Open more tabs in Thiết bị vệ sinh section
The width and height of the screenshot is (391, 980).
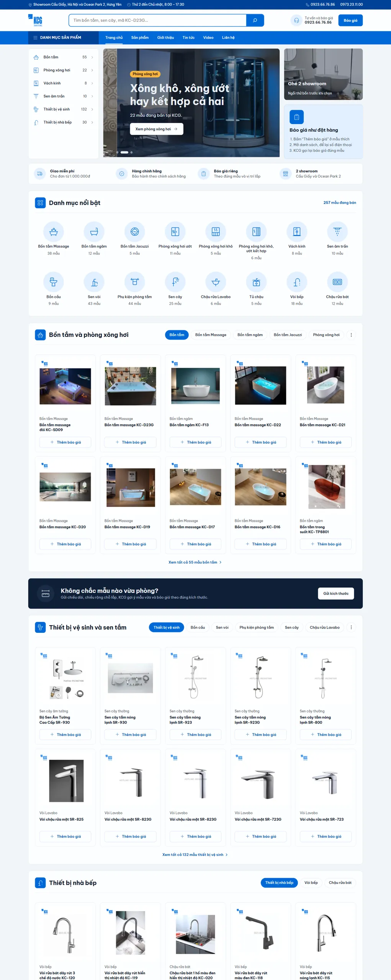351,627
